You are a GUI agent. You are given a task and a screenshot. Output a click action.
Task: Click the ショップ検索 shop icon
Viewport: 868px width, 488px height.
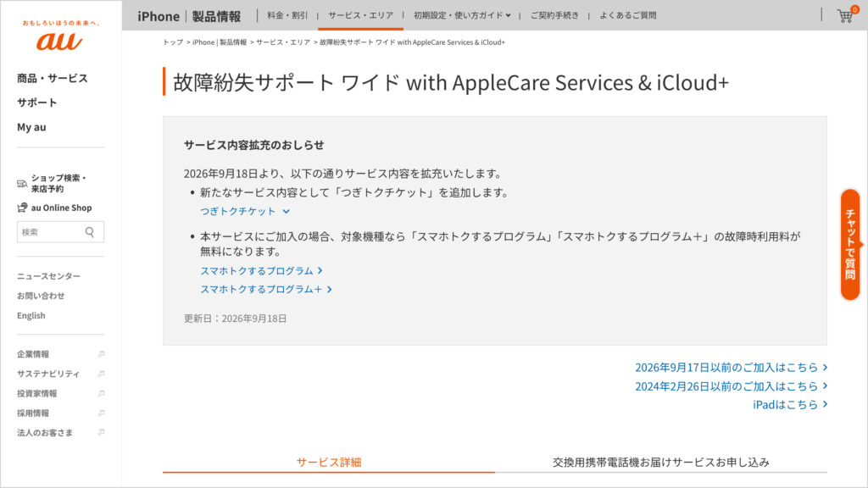(x=22, y=184)
